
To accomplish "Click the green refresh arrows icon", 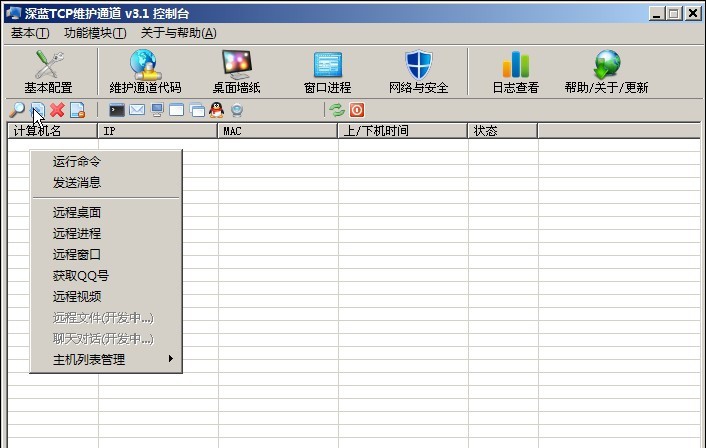I will (x=337, y=110).
